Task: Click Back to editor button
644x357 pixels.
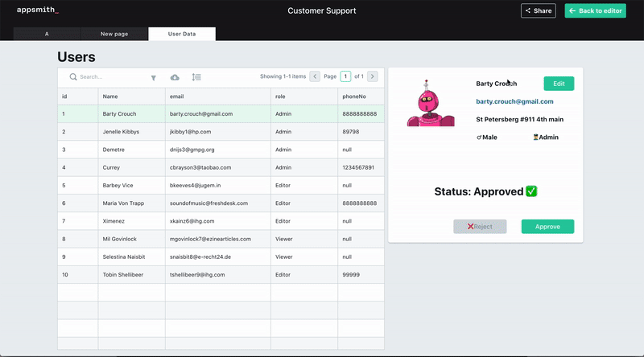Action: [x=595, y=10]
